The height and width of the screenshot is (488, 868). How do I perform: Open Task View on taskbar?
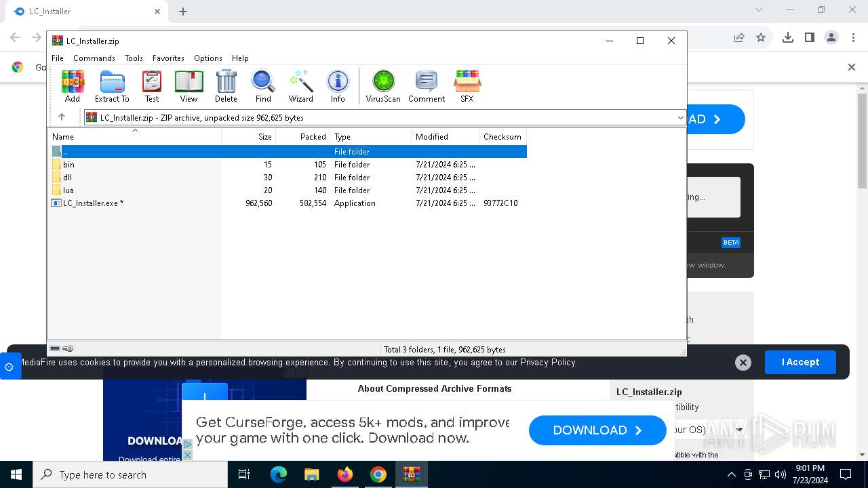[244, 474]
